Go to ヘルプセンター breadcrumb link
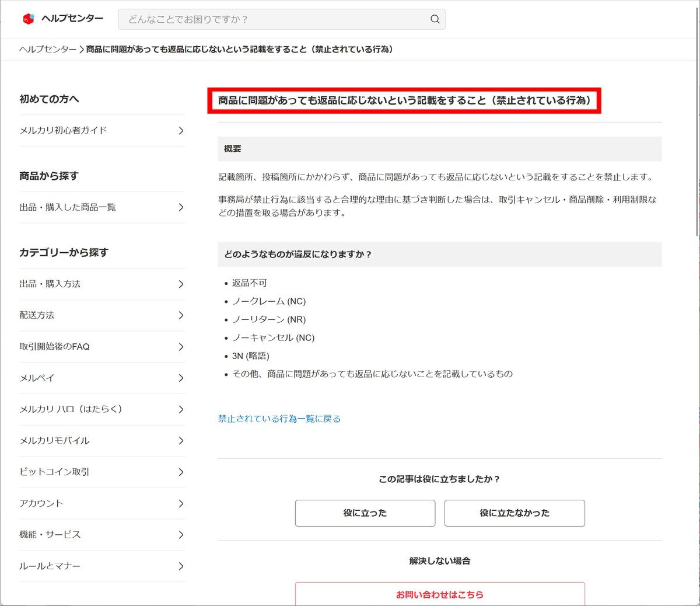 tap(48, 49)
